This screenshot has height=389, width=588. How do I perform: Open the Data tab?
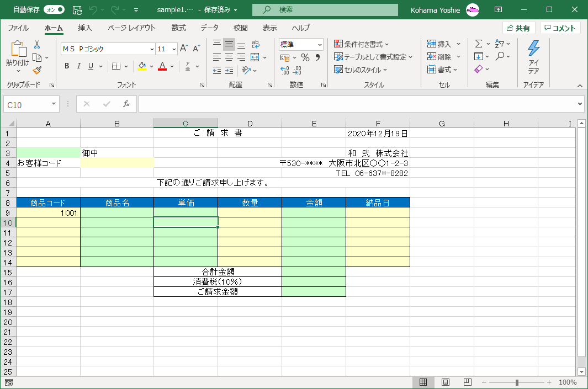coord(209,28)
